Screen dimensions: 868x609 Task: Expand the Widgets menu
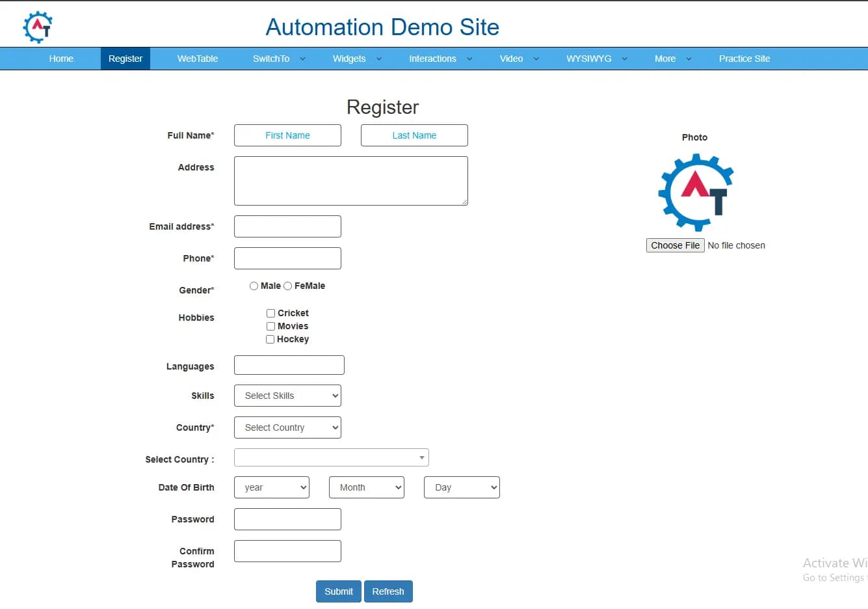point(357,59)
